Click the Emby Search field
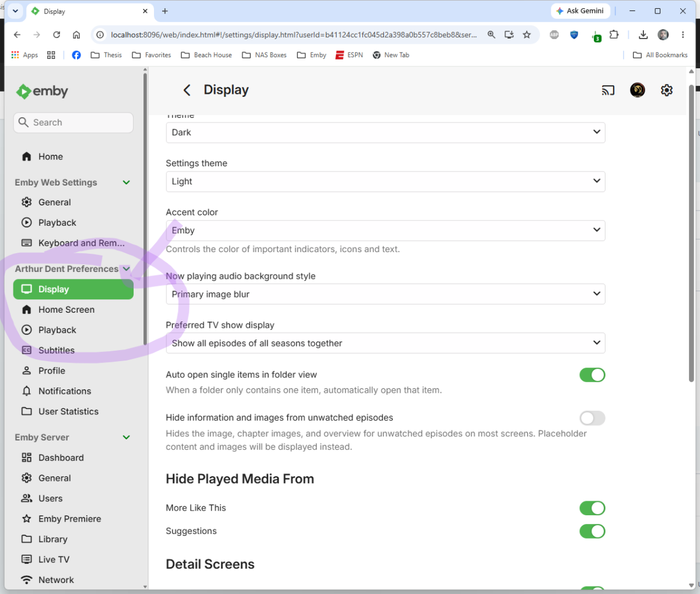Screen dimensions: 700x594 tap(73, 123)
